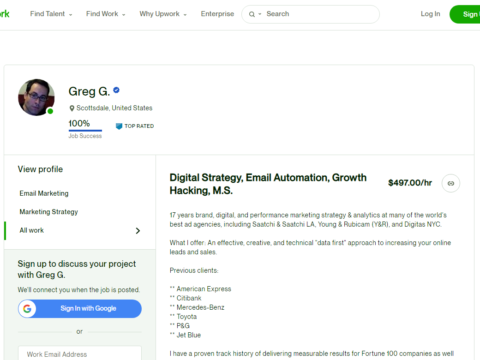Click the search magnifier icon
This screenshot has height=360, width=480.
(x=252, y=14)
